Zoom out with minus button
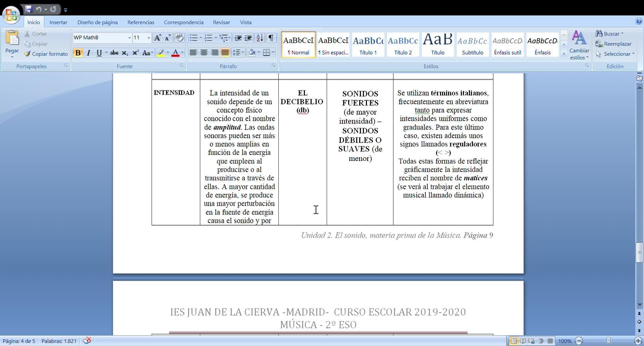This screenshot has height=346, width=644. [x=579, y=341]
